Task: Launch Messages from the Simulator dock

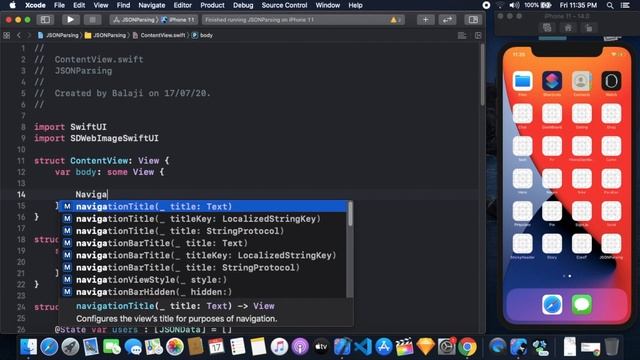Action: tap(582, 304)
